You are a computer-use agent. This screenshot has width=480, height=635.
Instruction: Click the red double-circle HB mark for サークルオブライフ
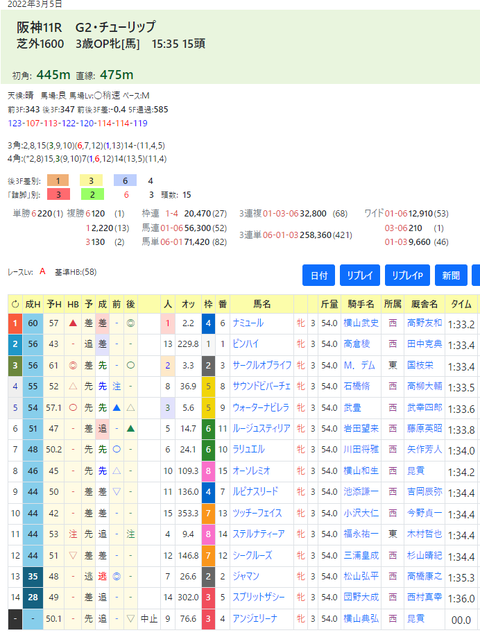click(x=73, y=365)
